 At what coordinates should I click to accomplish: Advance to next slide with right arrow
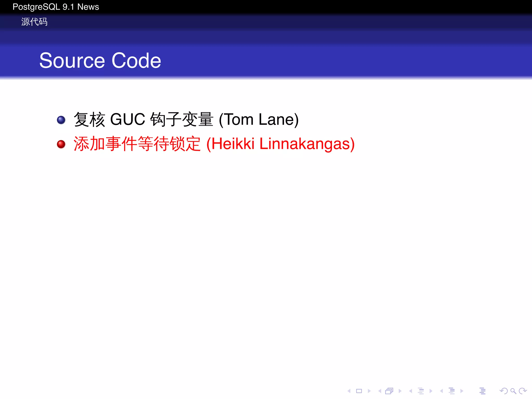(369, 391)
